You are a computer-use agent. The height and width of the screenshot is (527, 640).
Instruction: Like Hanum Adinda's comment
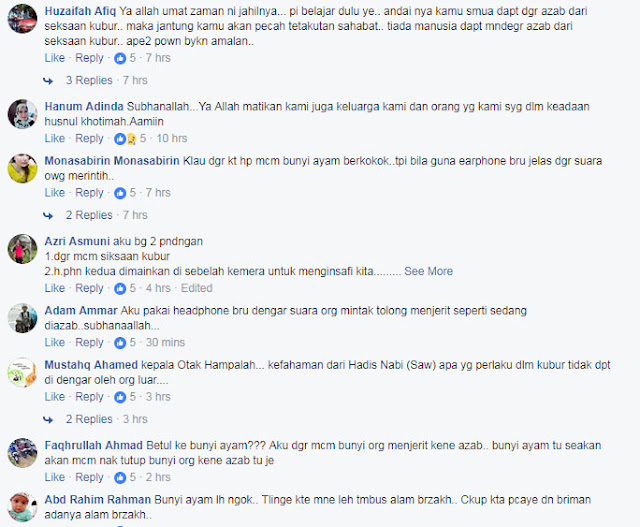(55, 138)
